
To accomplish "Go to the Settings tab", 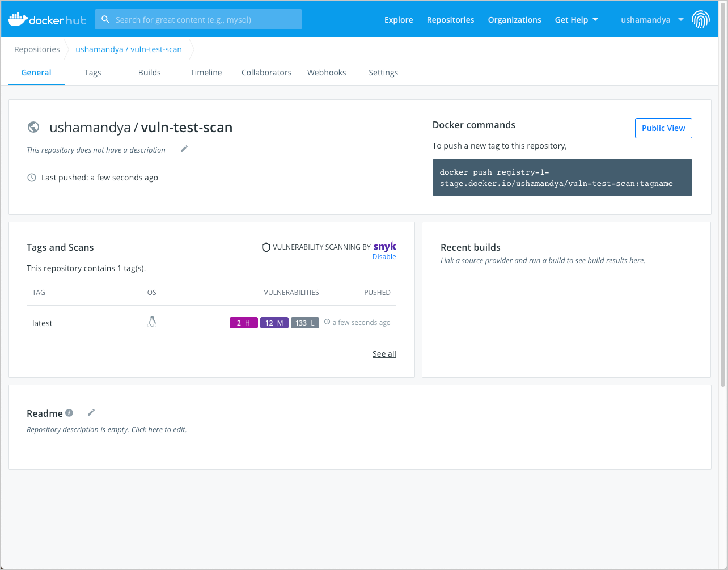I will 383,73.
